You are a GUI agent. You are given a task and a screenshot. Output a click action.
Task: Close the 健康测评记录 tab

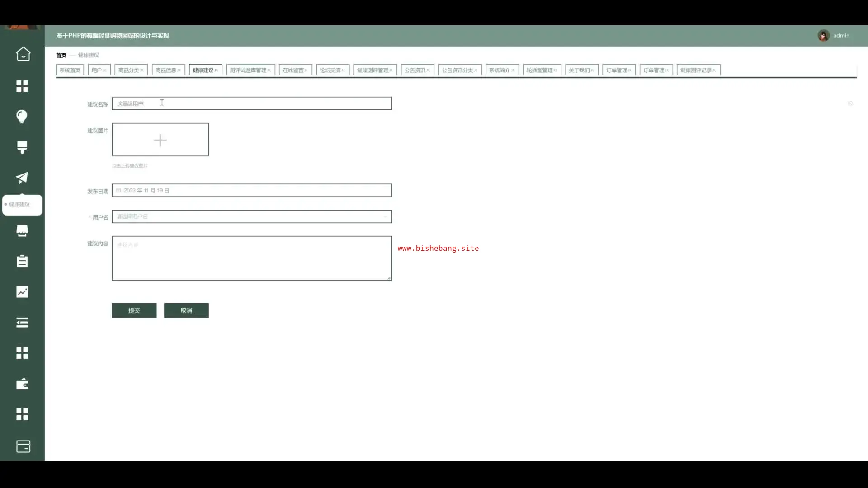[714, 70]
